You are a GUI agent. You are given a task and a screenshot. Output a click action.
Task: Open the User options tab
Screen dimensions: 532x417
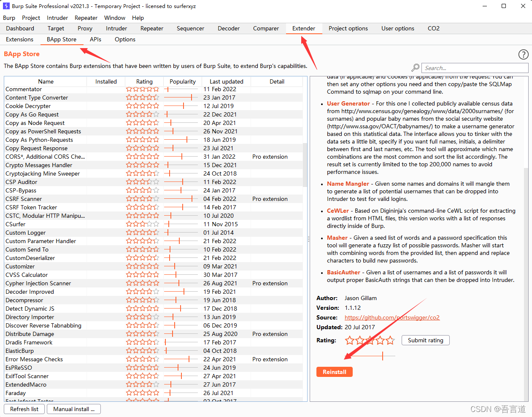[398, 28]
